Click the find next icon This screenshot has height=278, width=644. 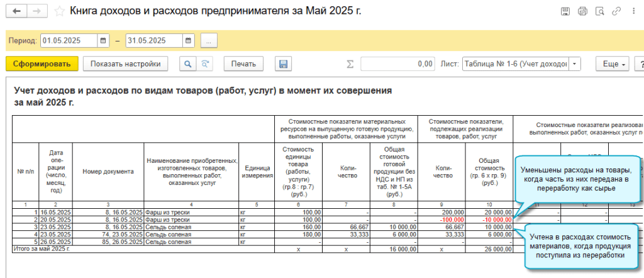[x=204, y=64]
